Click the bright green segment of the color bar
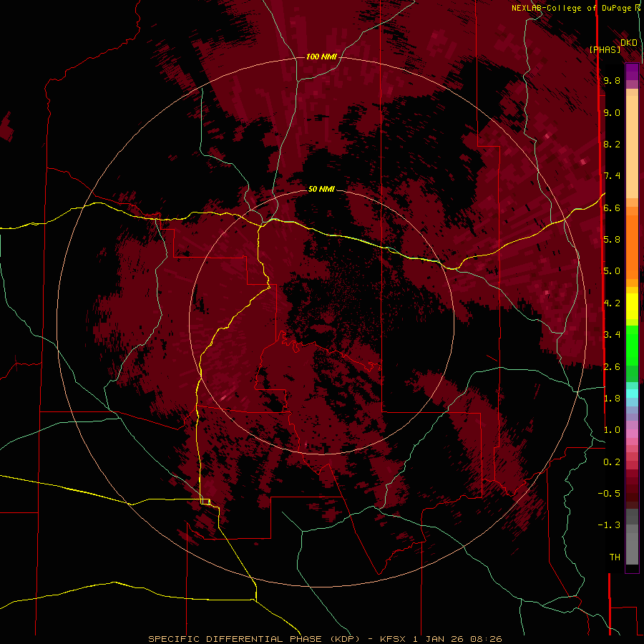644x644 pixels. 632,345
